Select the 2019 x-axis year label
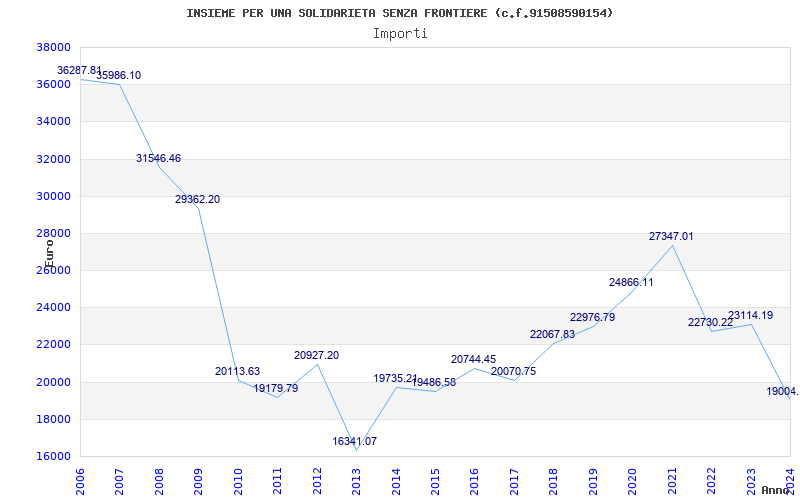This screenshot has width=800, height=500. (593, 482)
